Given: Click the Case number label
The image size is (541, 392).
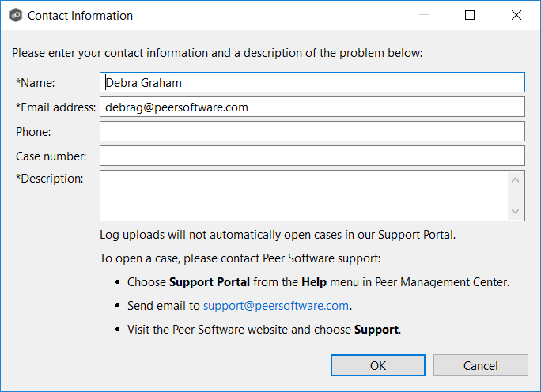Looking at the screenshot, I should coord(51,156).
